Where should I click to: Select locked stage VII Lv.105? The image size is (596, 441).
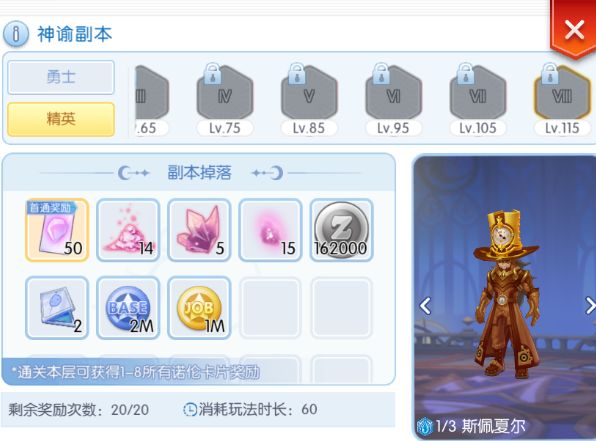click(478, 100)
